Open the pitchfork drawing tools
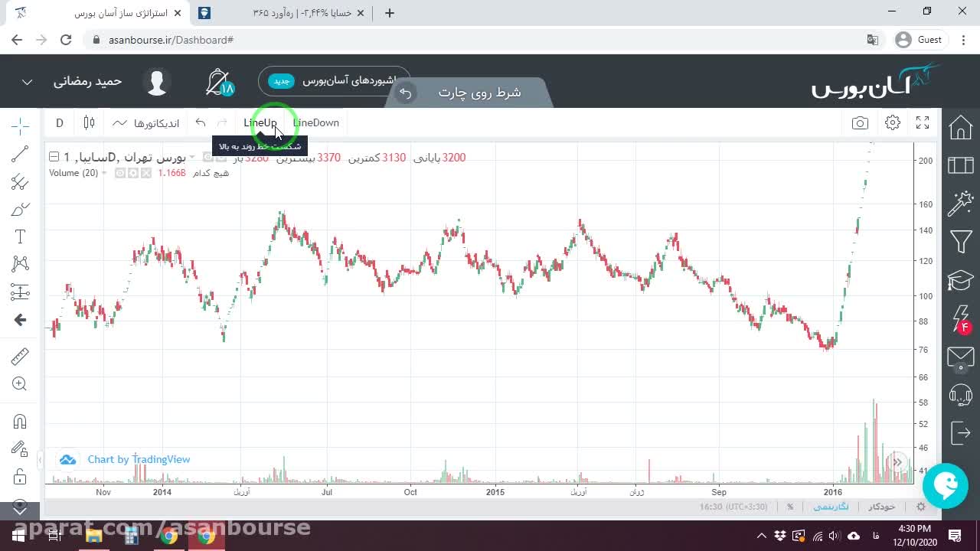 (20, 182)
